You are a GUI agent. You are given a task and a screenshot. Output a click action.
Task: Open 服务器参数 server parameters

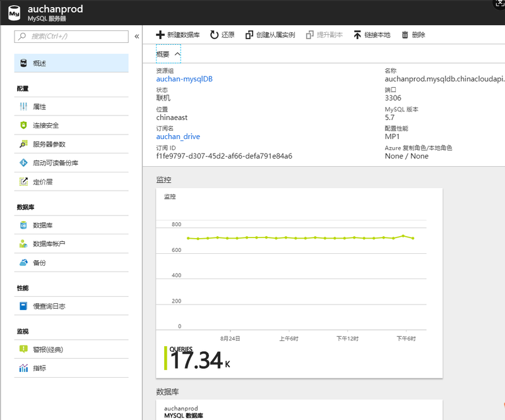click(71, 144)
